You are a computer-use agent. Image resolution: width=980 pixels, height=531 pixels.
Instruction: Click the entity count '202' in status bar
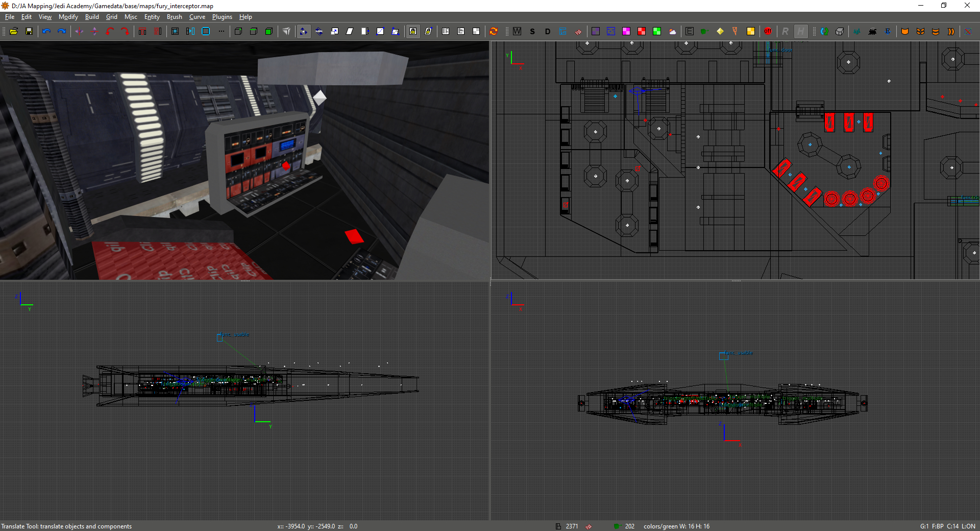point(630,526)
